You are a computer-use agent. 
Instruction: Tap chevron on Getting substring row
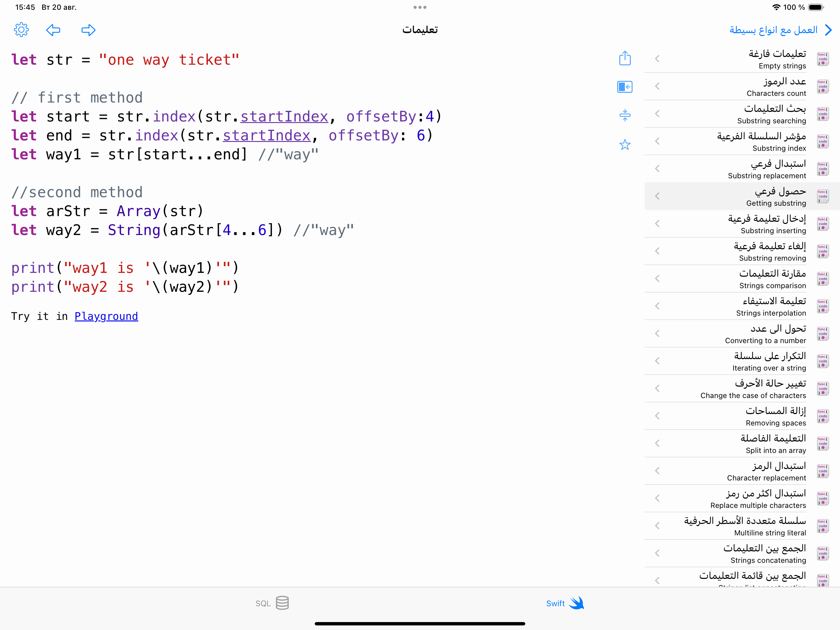click(x=657, y=196)
